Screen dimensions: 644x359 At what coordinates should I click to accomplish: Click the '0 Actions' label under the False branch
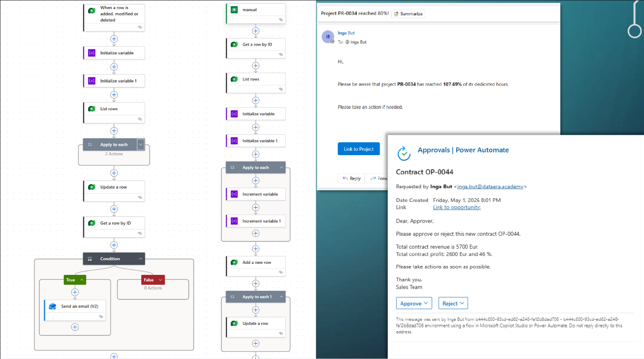pos(153,288)
